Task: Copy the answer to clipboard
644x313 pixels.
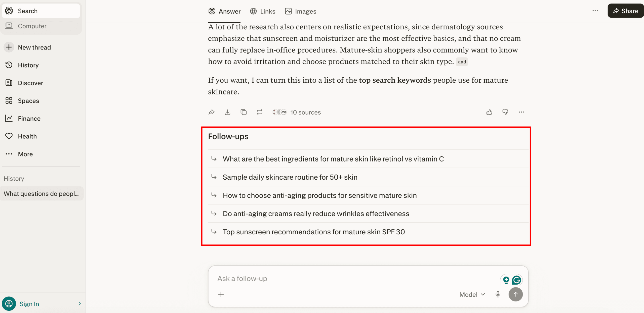Action: click(244, 112)
